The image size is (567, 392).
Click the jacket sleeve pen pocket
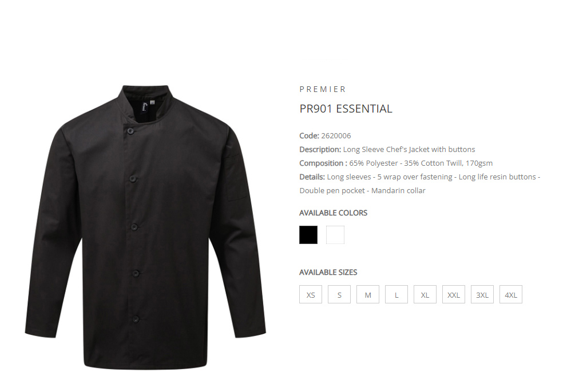point(236,178)
